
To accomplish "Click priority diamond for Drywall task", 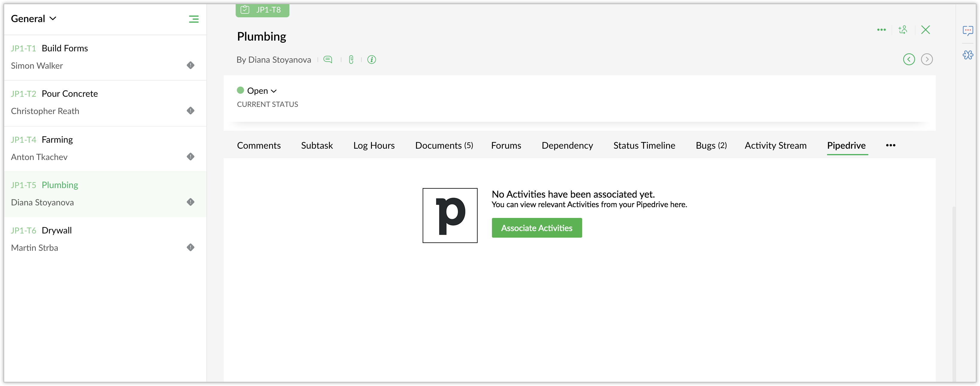I will click(x=191, y=247).
